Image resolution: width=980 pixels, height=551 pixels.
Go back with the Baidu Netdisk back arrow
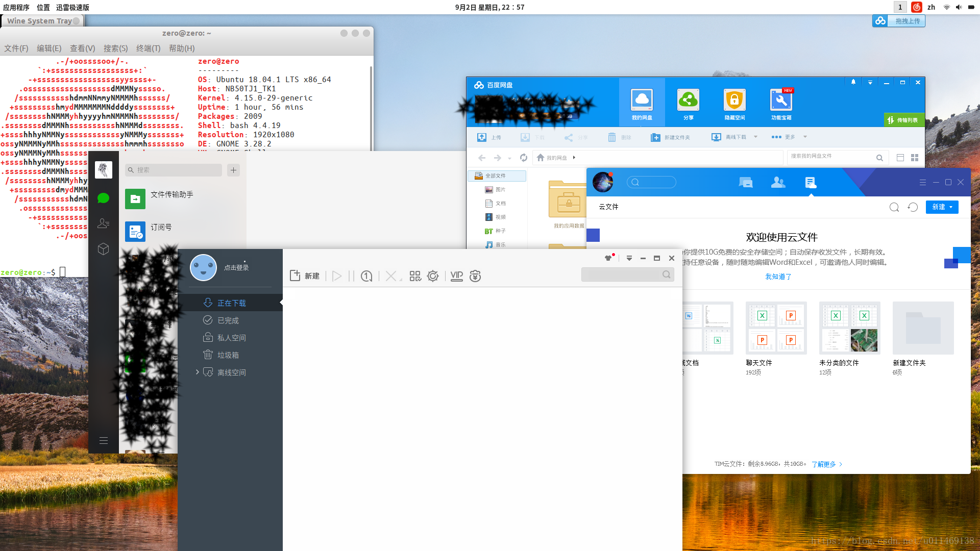(x=482, y=158)
